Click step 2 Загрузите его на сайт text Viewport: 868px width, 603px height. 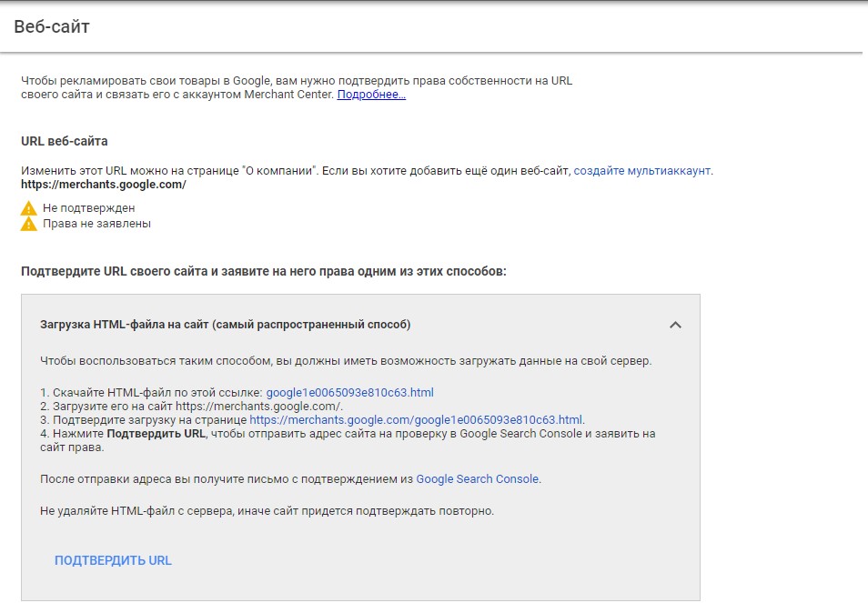192,406
